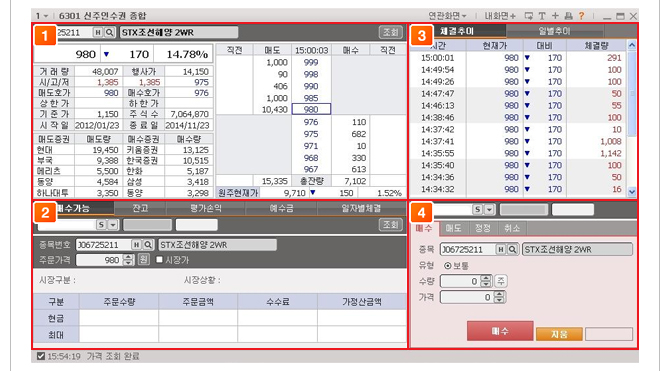The image size is (670, 371).
Task: Click the plus icon in title bar
Action: click(x=555, y=16)
